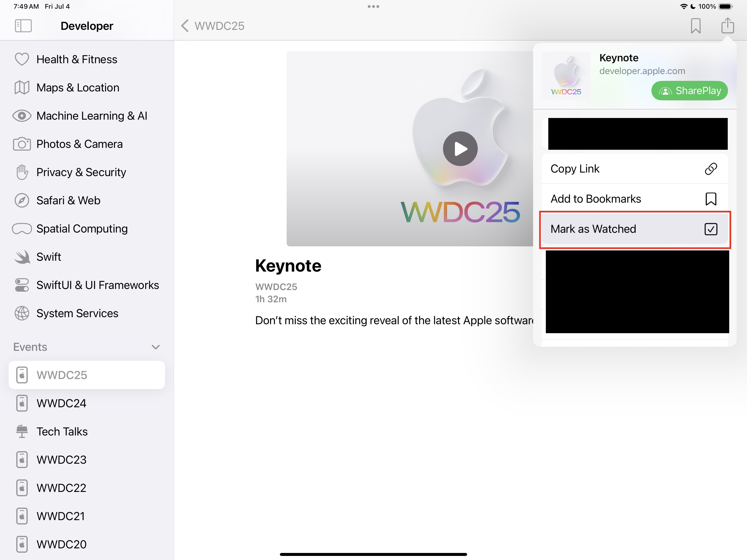Tap the battery indicator icon
This screenshot has height=560, width=747.
coord(726,6)
